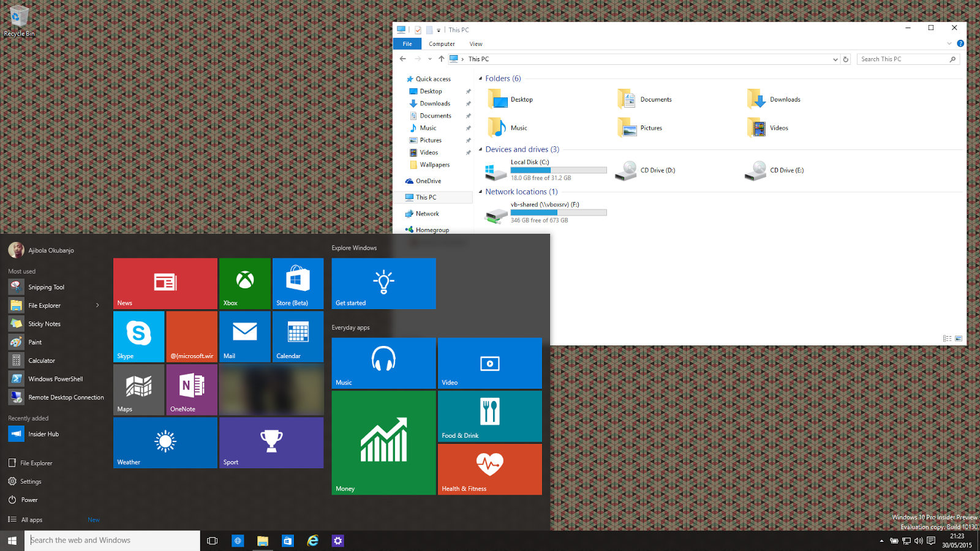This screenshot has width=980, height=551.
Task: Open the Health & Fitness tile
Action: coord(490,470)
